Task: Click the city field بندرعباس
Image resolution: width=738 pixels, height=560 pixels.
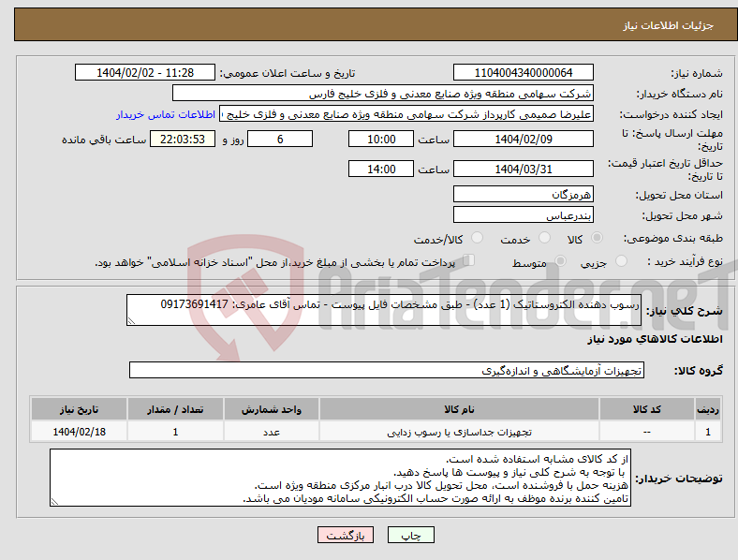Action: click(523, 214)
